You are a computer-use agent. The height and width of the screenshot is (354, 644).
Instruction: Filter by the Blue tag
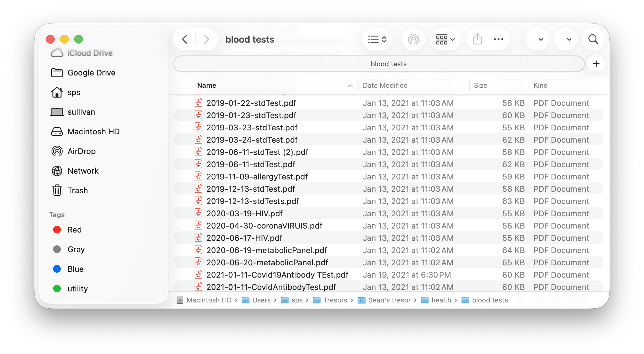tap(68, 269)
